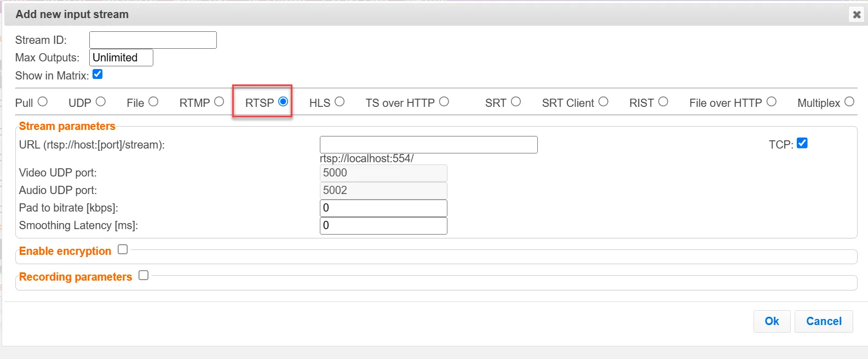Image resolution: width=868 pixels, height=359 pixels.
Task: Click the Enable encryption label
Action: 65,251
